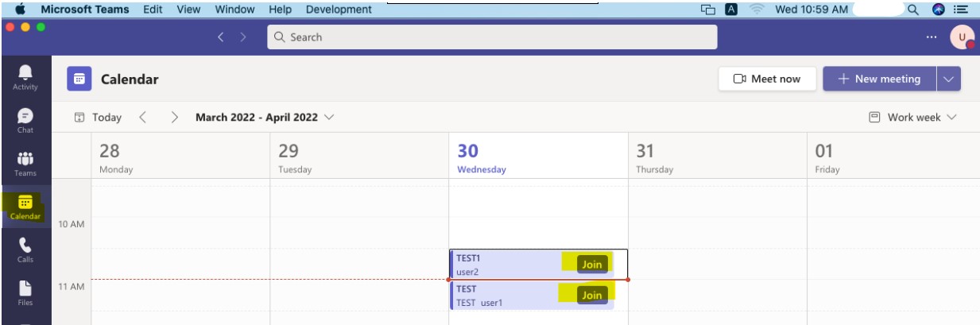Open the TEST user1 meeting event
The width and height of the screenshot is (980, 325).
pos(531,296)
